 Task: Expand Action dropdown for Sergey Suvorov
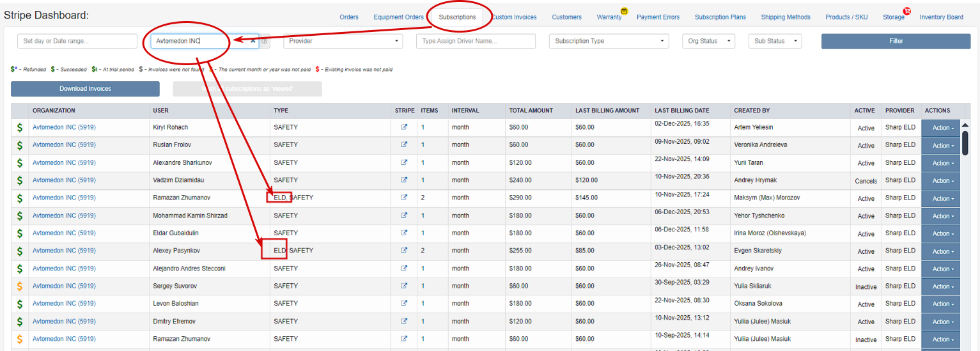pyautogui.click(x=940, y=286)
